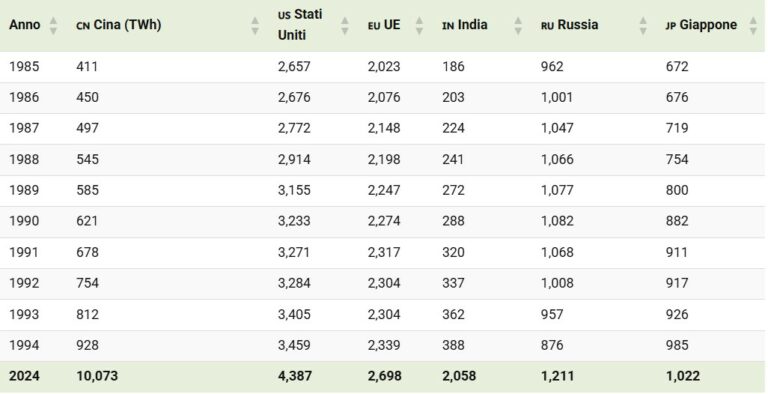Sort by UE column arrow icon
The height and width of the screenshot is (394, 768).
419,25
